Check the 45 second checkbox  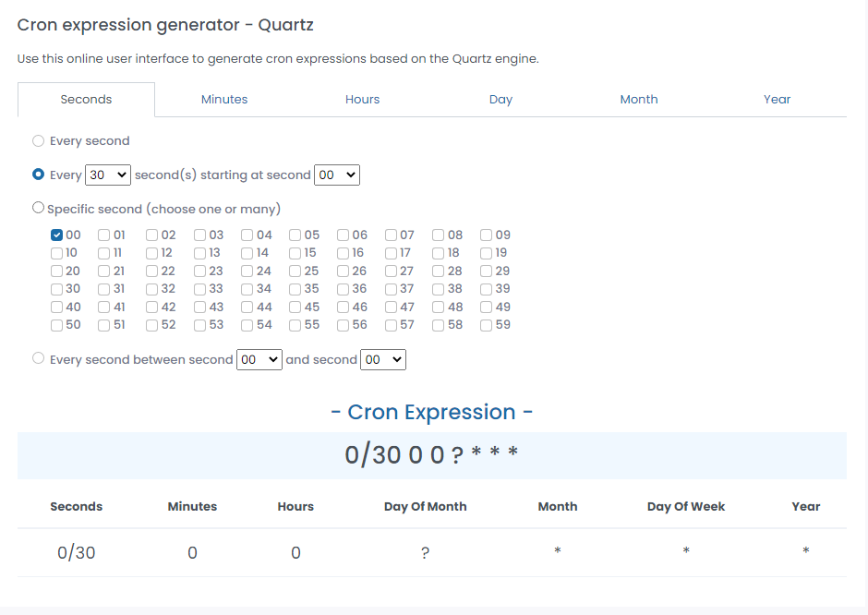[295, 307]
